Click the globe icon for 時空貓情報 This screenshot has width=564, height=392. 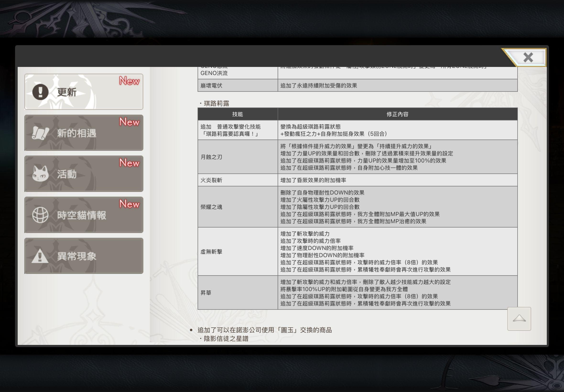pos(40,215)
